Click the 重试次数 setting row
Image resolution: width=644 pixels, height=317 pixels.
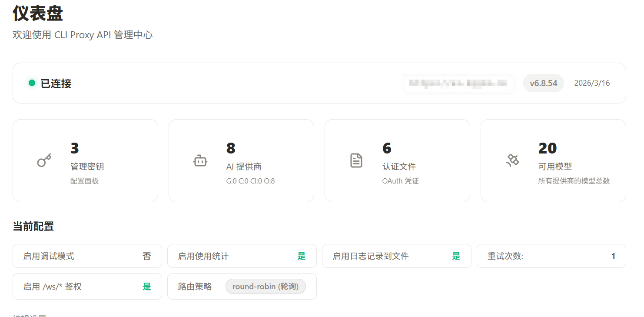(551, 256)
